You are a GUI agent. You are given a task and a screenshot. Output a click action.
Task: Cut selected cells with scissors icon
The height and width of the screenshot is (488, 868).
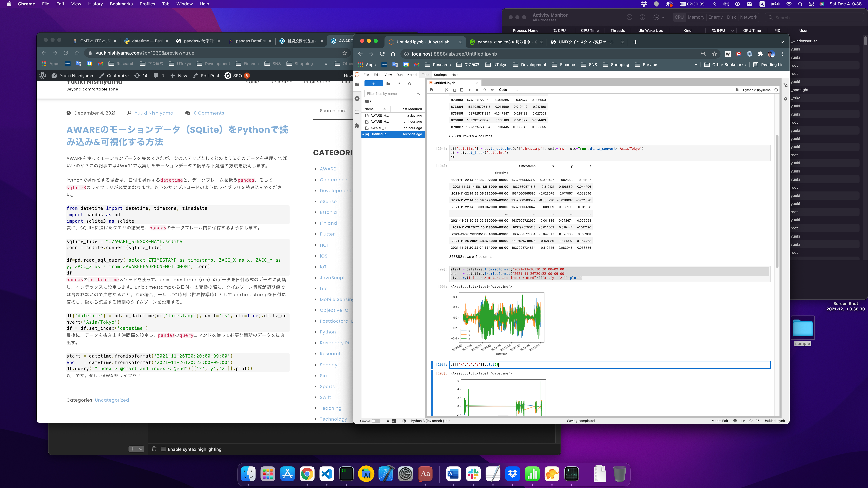point(447,90)
